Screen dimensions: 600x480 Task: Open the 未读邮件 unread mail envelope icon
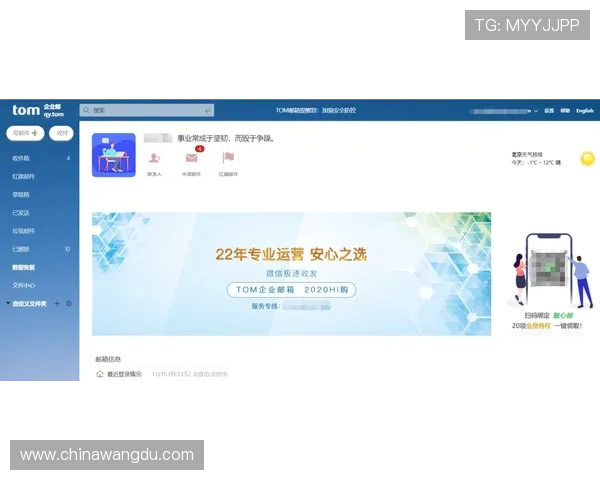(x=191, y=158)
